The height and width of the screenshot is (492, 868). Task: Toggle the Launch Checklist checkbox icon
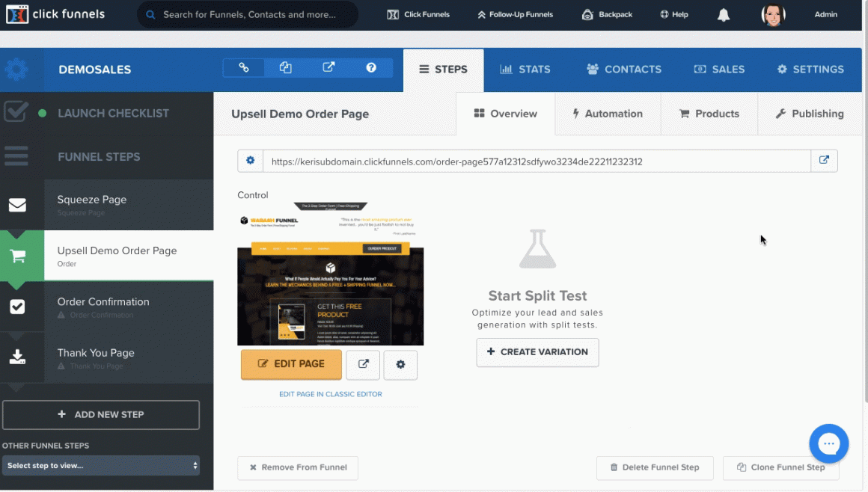[x=16, y=113]
